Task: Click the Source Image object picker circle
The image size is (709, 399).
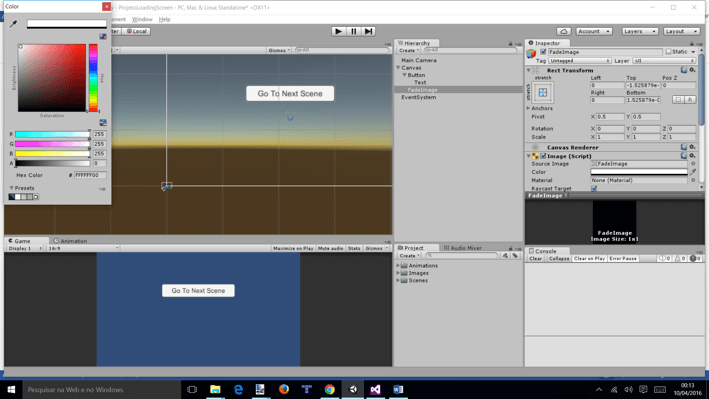Action: (693, 164)
